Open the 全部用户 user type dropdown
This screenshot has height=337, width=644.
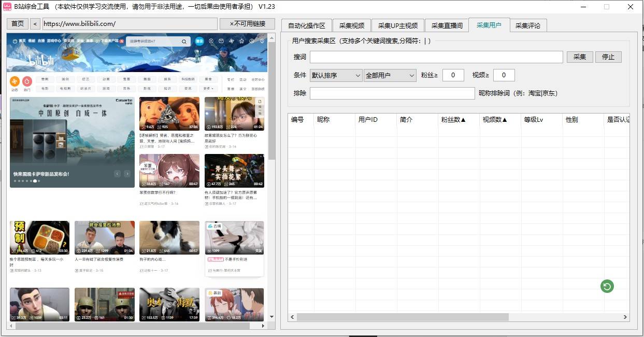(390, 75)
